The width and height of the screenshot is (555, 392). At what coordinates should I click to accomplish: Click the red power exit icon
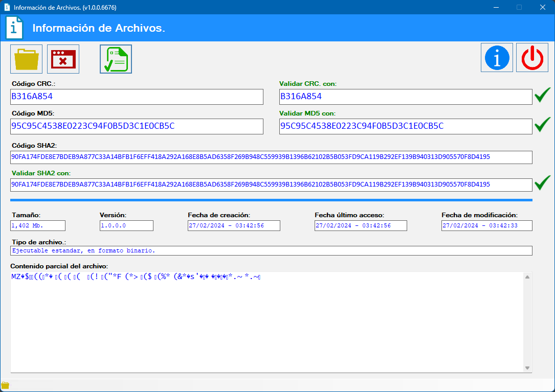point(532,57)
